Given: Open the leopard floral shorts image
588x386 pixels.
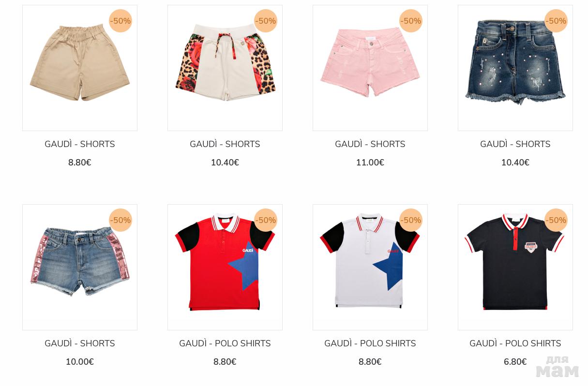Looking at the screenshot, I should tap(225, 68).
